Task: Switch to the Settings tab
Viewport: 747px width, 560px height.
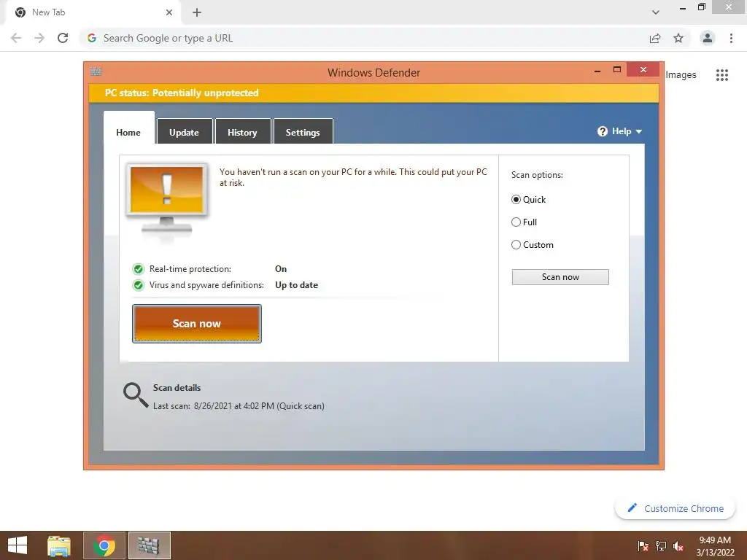Action: (x=303, y=132)
